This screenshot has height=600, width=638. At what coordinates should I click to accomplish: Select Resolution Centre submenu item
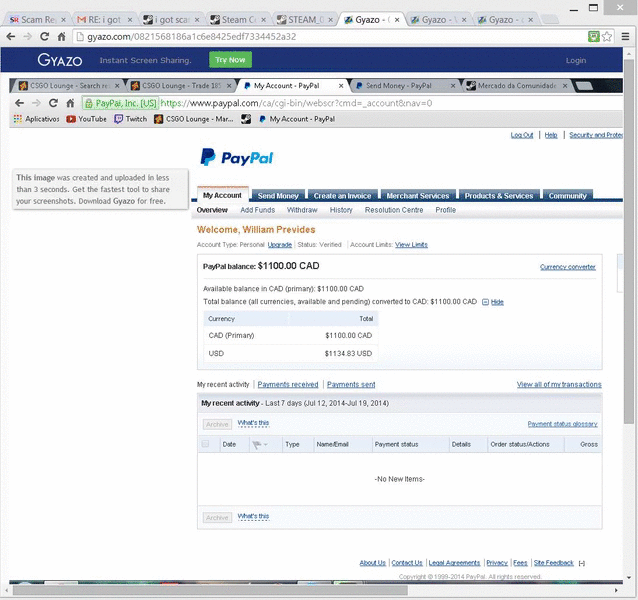[x=394, y=210]
